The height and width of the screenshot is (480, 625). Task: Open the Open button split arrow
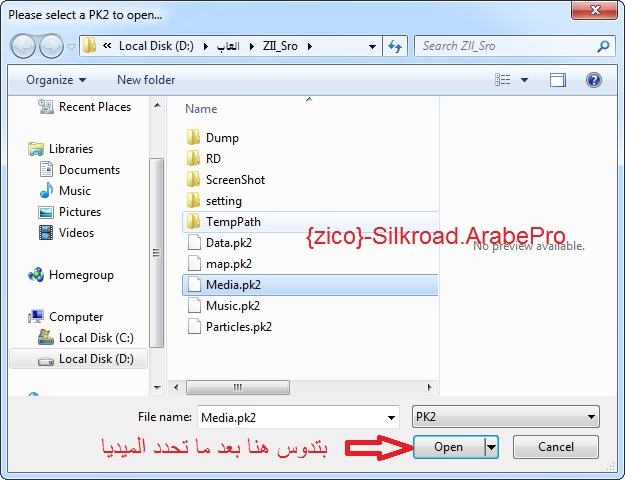pos(491,447)
